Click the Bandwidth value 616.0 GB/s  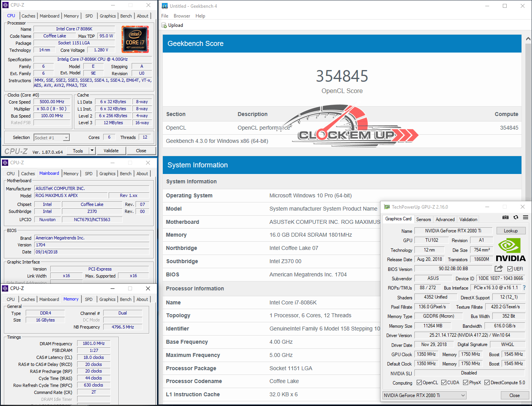pyautogui.click(x=505, y=326)
